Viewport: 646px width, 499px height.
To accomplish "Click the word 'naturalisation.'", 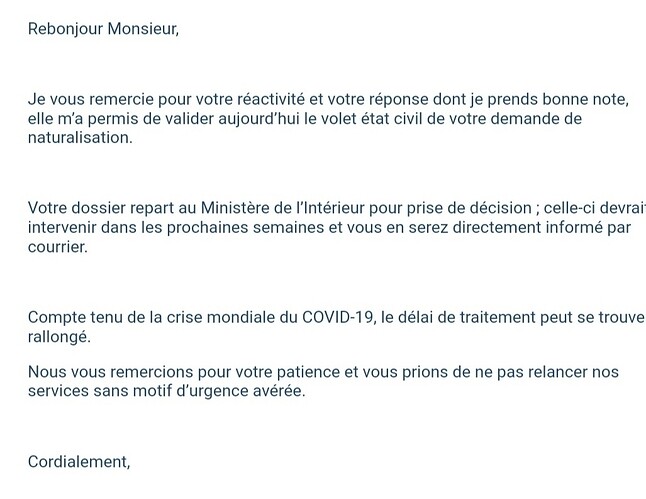I will pos(80,138).
